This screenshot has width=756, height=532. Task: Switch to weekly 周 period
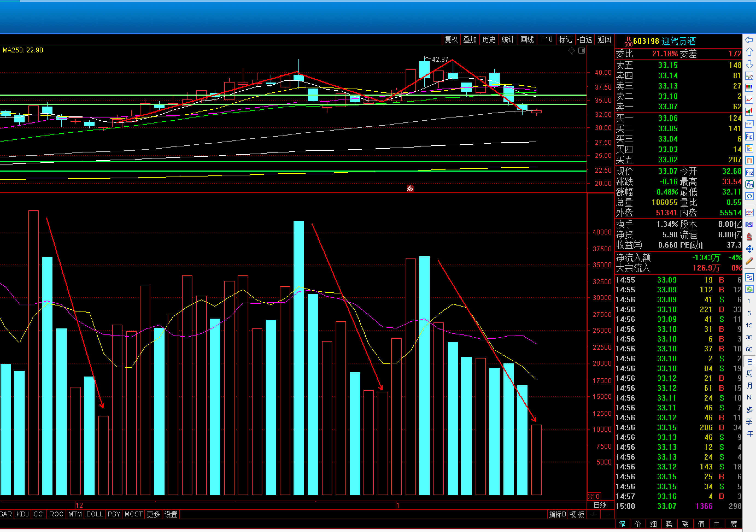tap(749, 373)
